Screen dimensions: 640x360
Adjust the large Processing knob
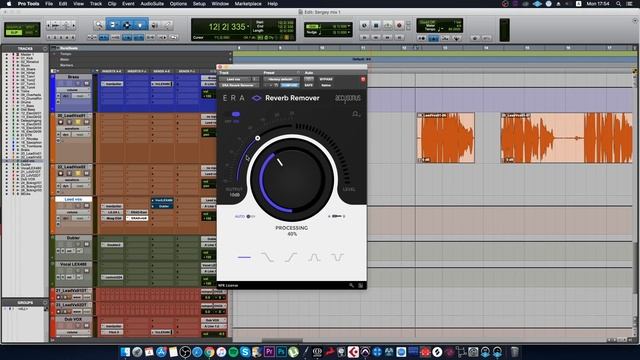tap(291, 179)
